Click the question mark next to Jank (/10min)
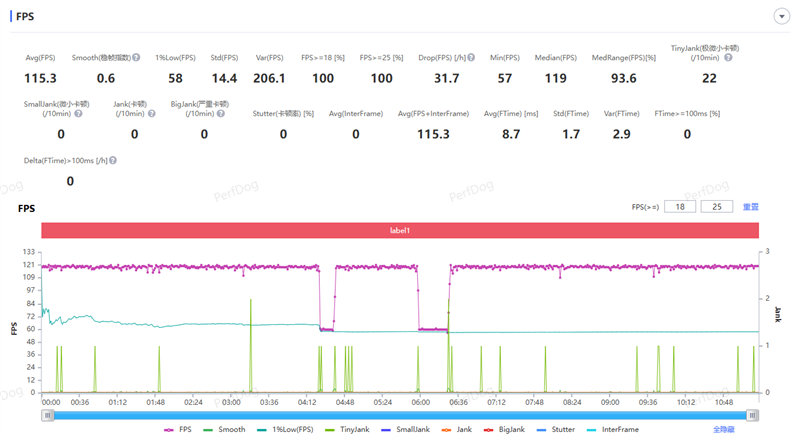The image size is (800, 437). [150, 113]
